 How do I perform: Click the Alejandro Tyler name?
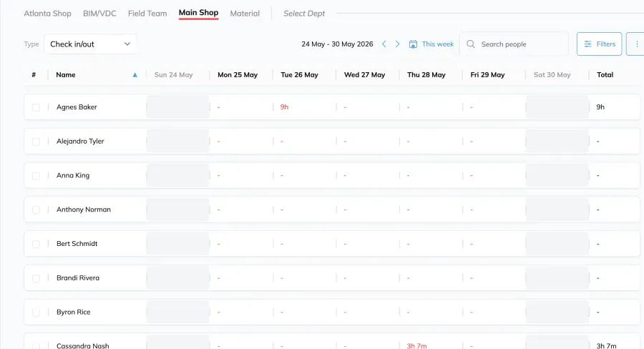(80, 141)
